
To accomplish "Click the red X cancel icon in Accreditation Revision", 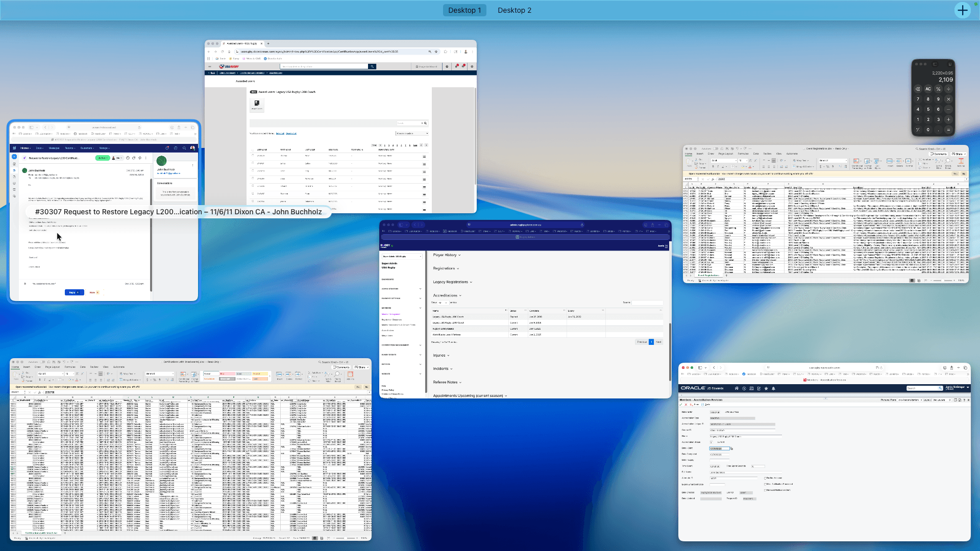I will pos(686,405).
